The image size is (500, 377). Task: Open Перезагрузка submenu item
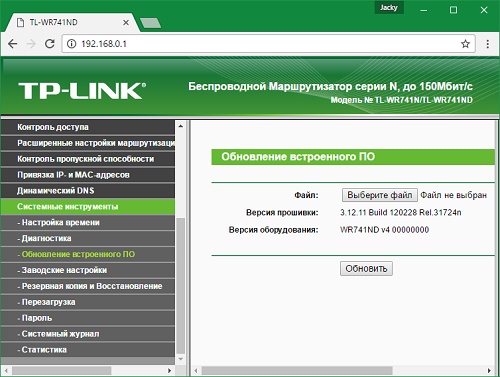click(x=88, y=302)
